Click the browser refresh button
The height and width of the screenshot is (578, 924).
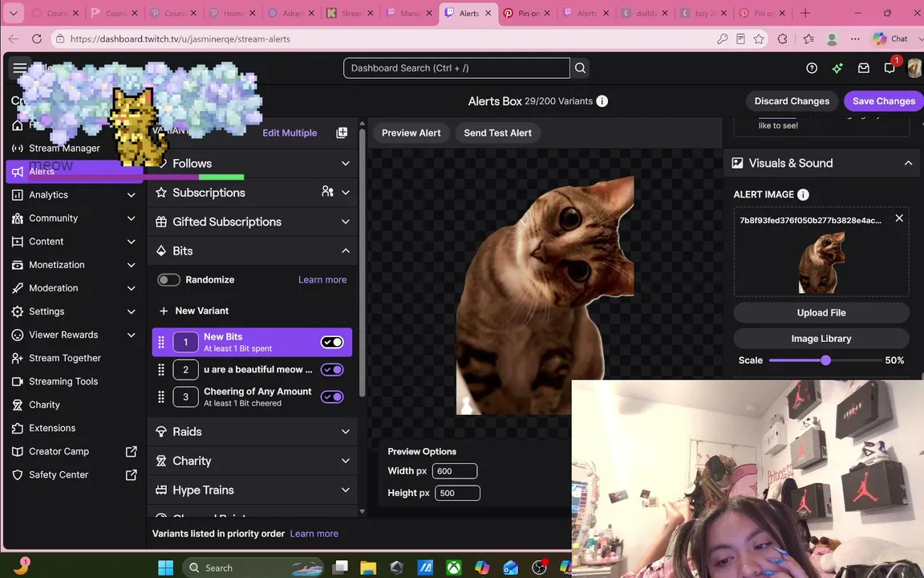[x=37, y=39]
